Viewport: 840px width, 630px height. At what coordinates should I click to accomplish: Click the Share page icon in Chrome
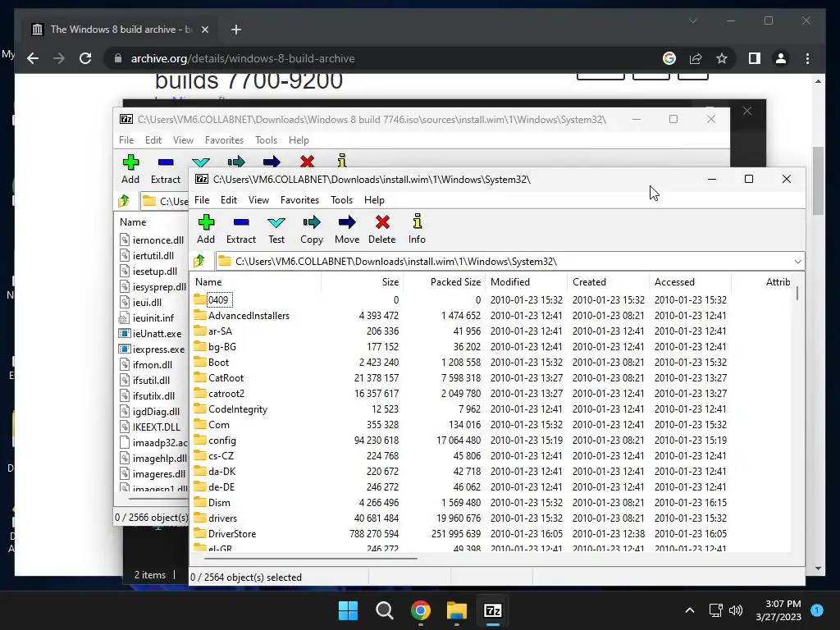(x=696, y=58)
